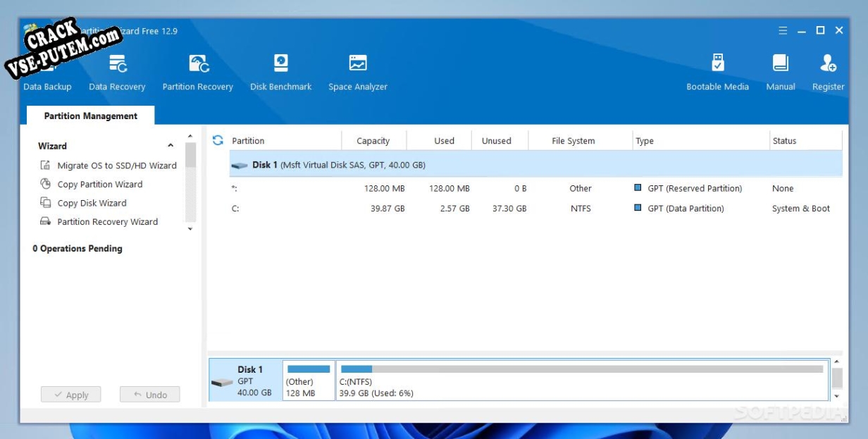Select the (Other) 128 MB block in disk map
Viewport: 868px width, 439px height.
pos(309,381)
